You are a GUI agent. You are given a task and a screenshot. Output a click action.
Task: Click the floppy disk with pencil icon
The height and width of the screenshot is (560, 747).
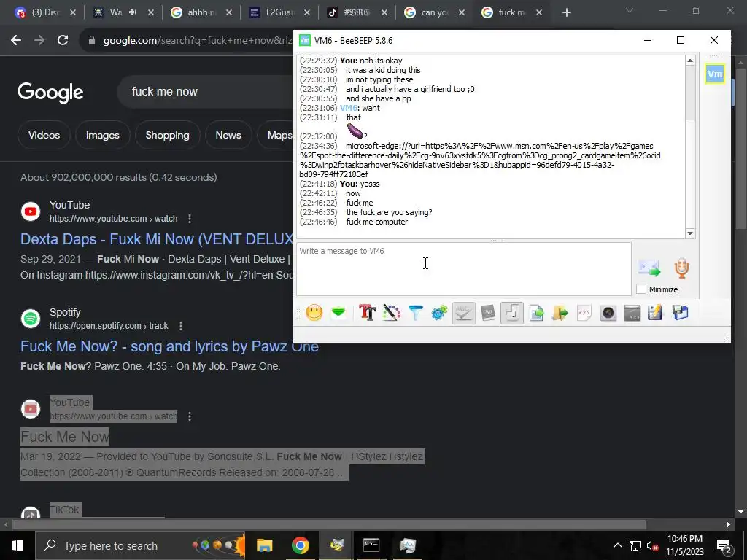[x=656, y=313]
